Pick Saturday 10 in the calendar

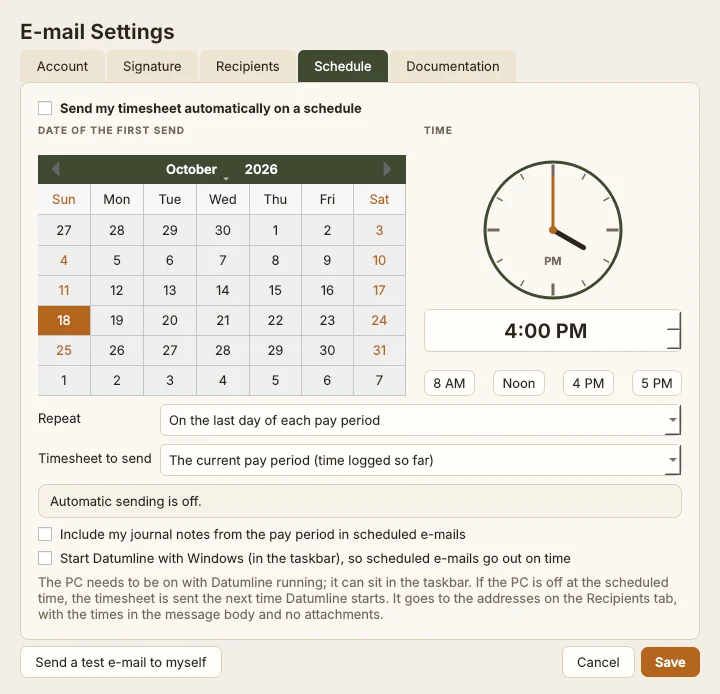(379, 260)
